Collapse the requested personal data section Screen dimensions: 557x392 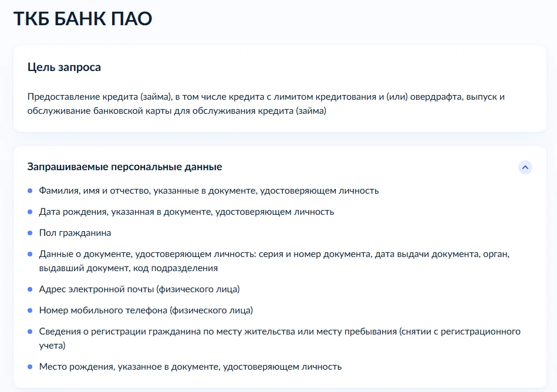click(x=525, y=167)
